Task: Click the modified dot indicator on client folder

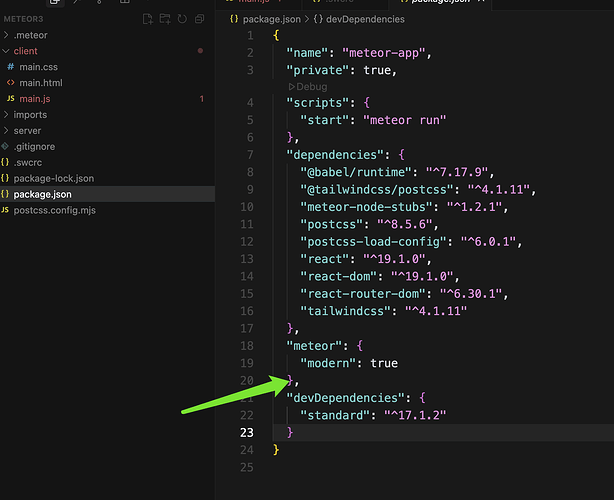Action: click(200, 51)
